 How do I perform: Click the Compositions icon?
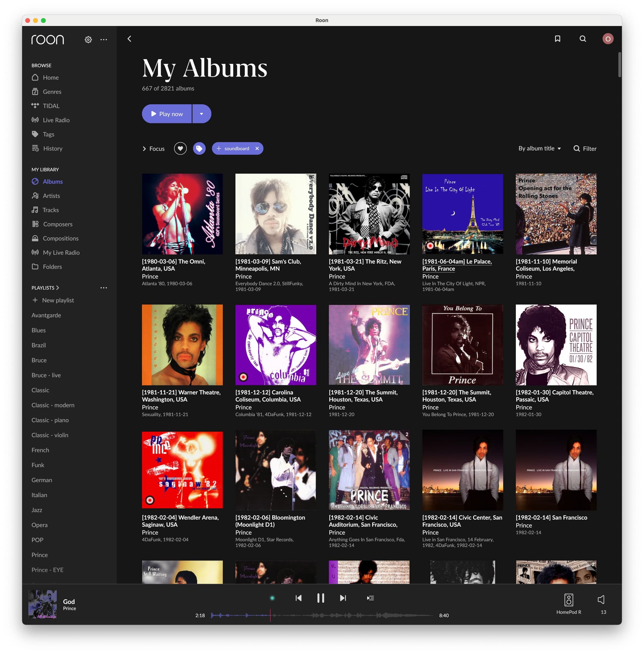pyautogui.click(x=35, y=238)
